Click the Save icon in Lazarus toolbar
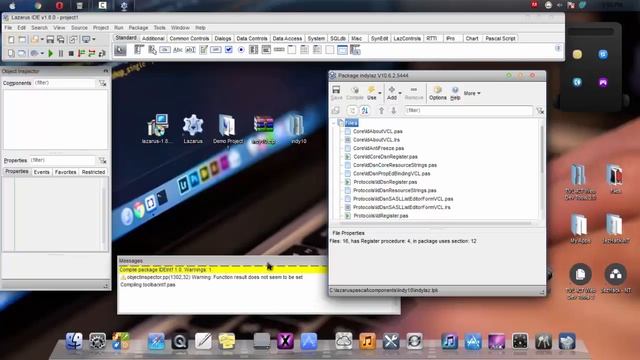Viewport: 640px width, 360px height. click(x=50, y=40)
